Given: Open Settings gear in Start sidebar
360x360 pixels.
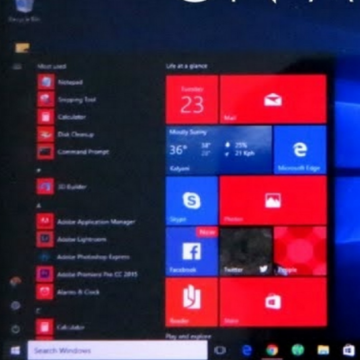Looking at the screenshot, I should click(x=16, y=305).
